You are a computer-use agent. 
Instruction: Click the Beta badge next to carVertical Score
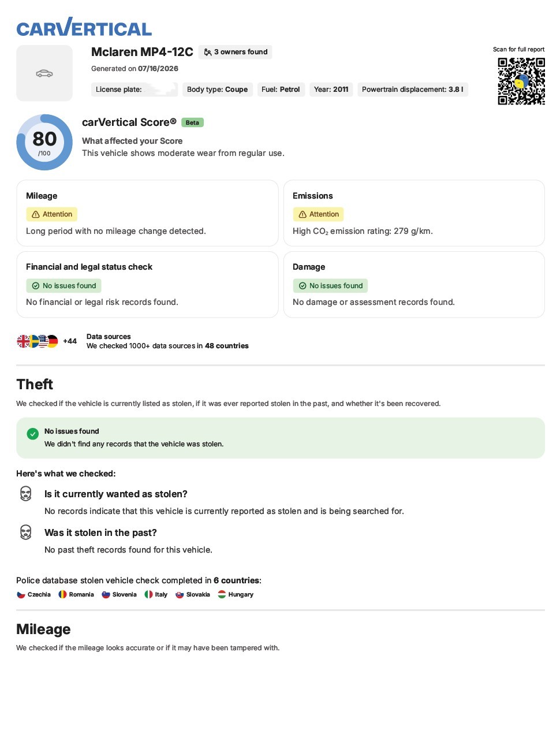192,122
